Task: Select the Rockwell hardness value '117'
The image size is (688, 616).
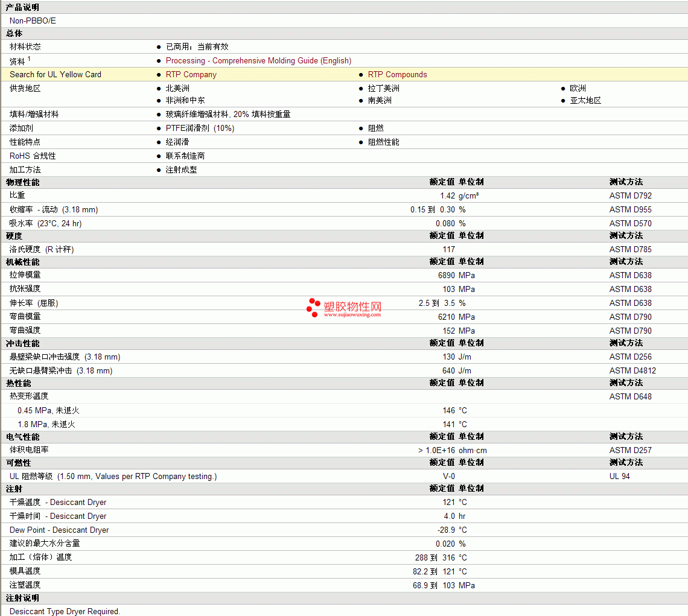Action: [449, 250]
